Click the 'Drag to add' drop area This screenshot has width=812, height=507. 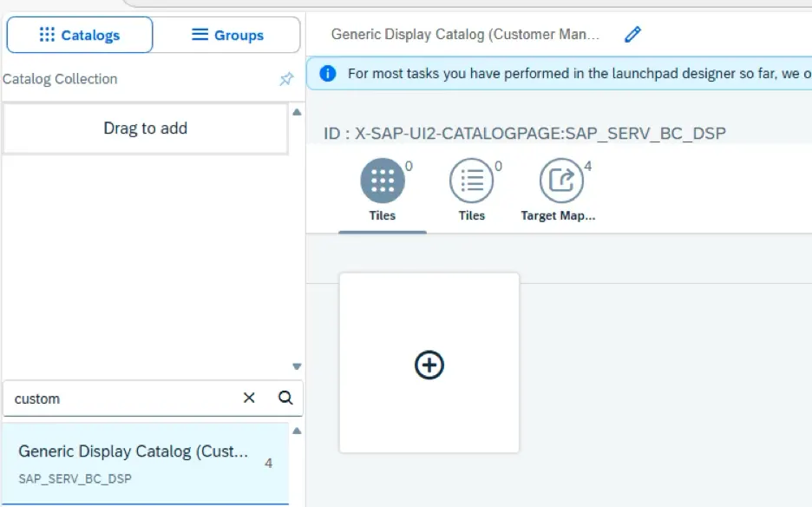(x=145, y=128)
